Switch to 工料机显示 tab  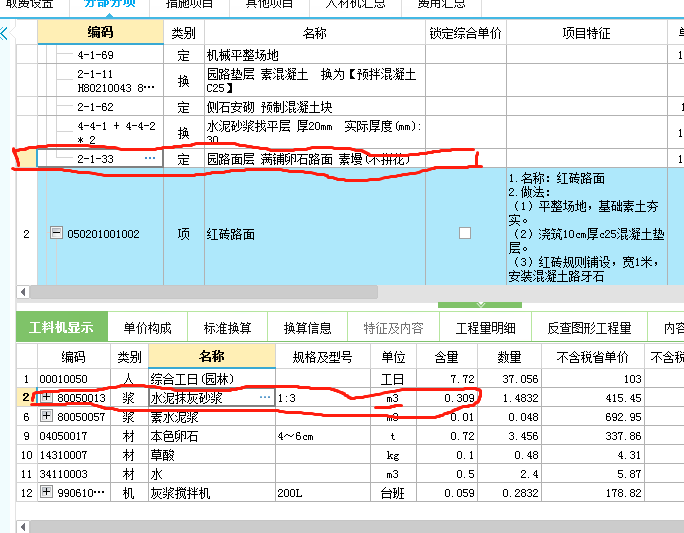click(62, 327)
